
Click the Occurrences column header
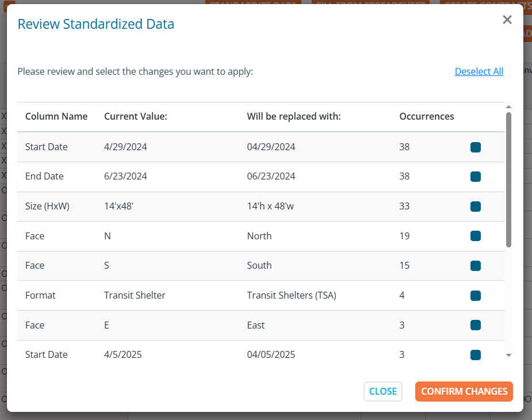[x=426, y=116]
